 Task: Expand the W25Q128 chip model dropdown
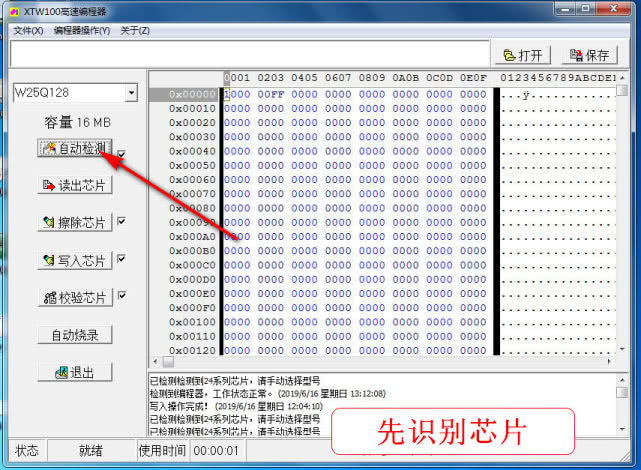click(x=131, y=93)
